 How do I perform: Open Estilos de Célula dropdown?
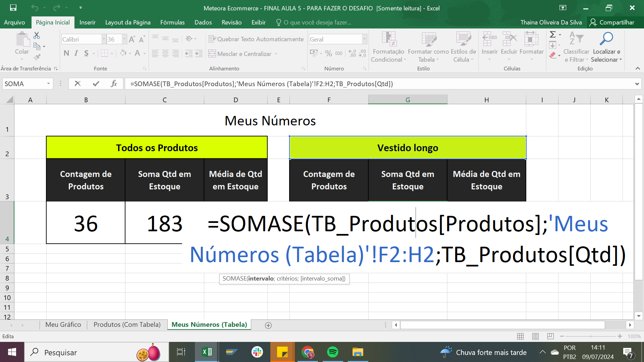464,47
